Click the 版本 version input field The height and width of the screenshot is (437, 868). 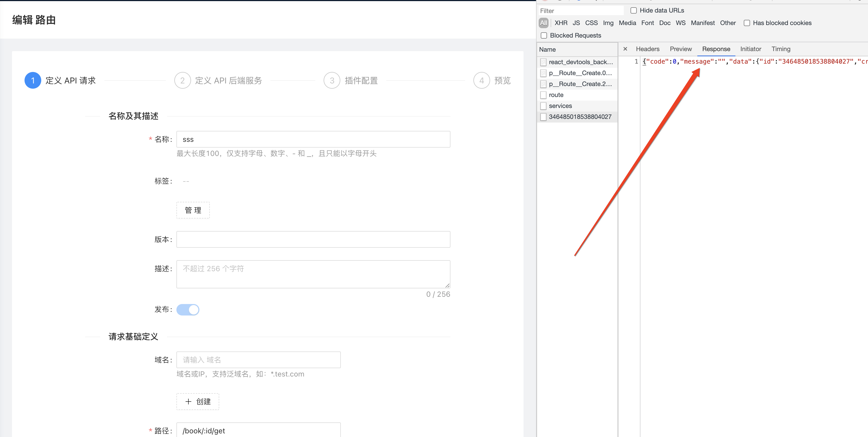tap(313, 239)
